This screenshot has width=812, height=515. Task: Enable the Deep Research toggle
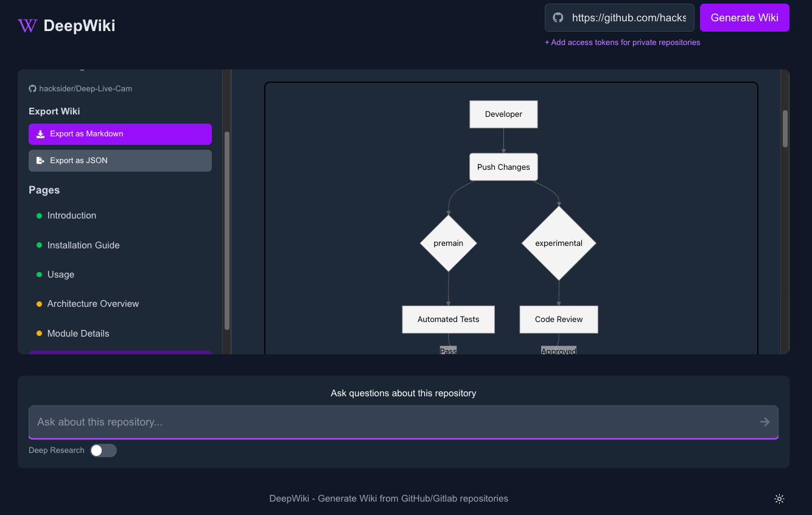point(103,450)
